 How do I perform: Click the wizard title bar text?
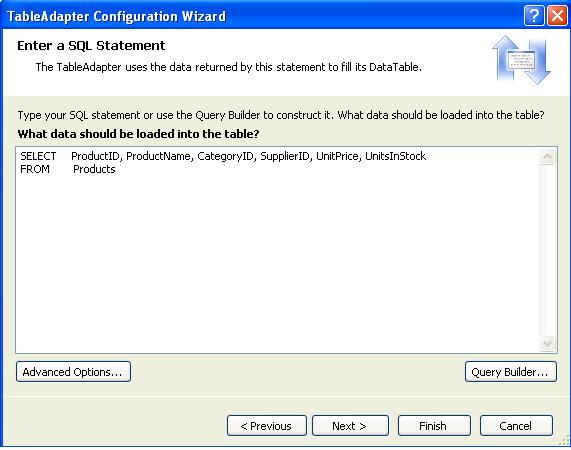click(x=117, y=16)
